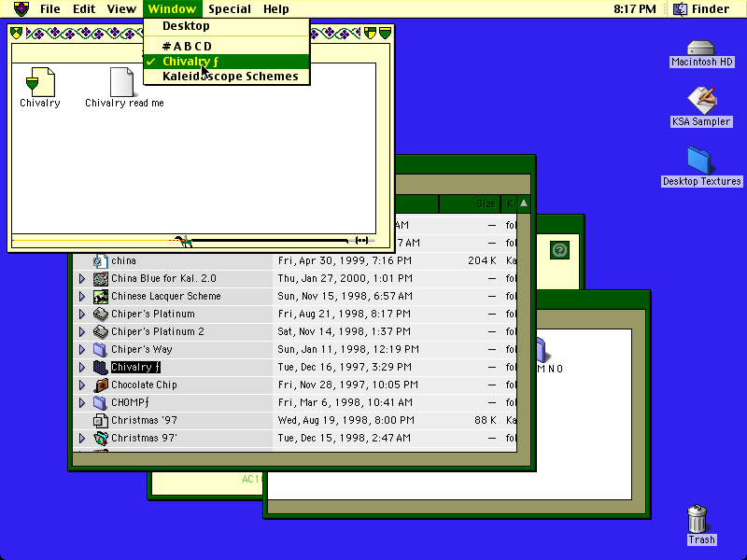The height and width of the screenshot is (560, 747).
Task: Click the date Fri, Apr 30, 1999, 7:16 PM
Action: click(345, 261)
